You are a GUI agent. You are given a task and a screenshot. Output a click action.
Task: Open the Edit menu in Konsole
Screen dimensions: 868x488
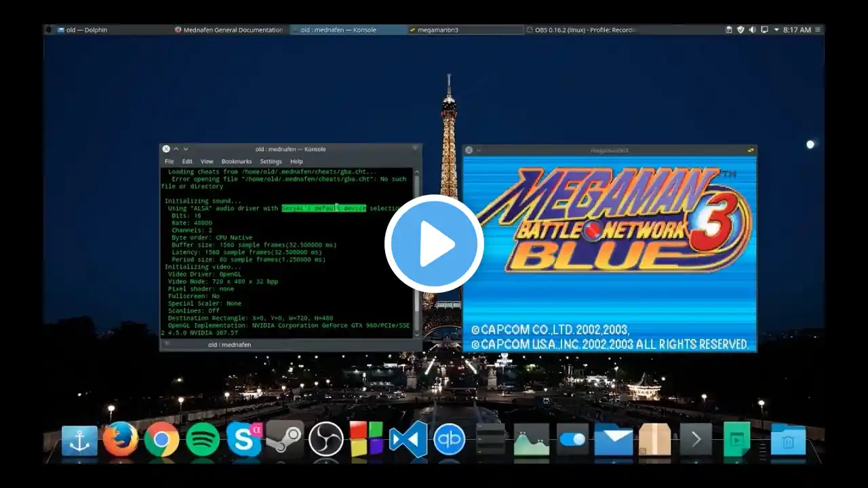(187, 161)
